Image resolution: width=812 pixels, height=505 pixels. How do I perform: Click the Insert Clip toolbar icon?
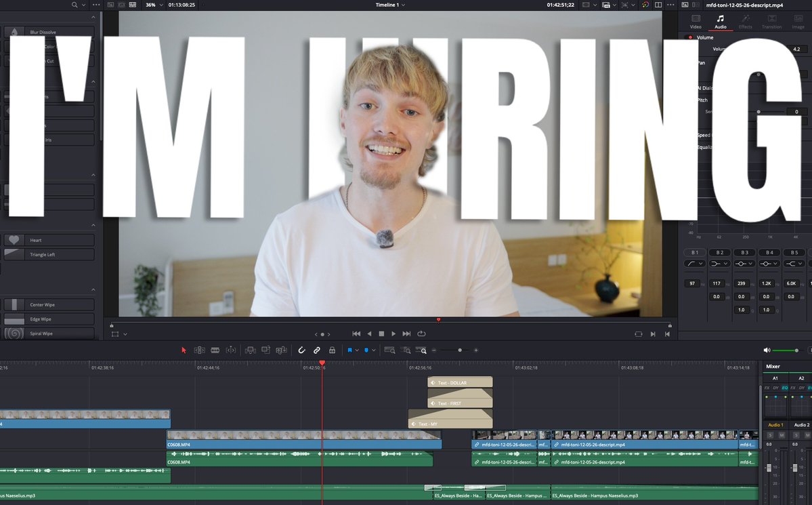[250, 350]
